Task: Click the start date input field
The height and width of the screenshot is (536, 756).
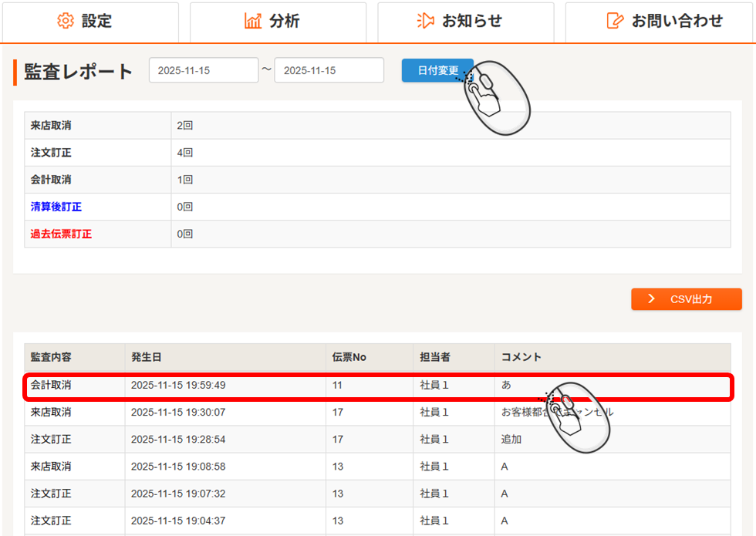Action: (204, 70)
